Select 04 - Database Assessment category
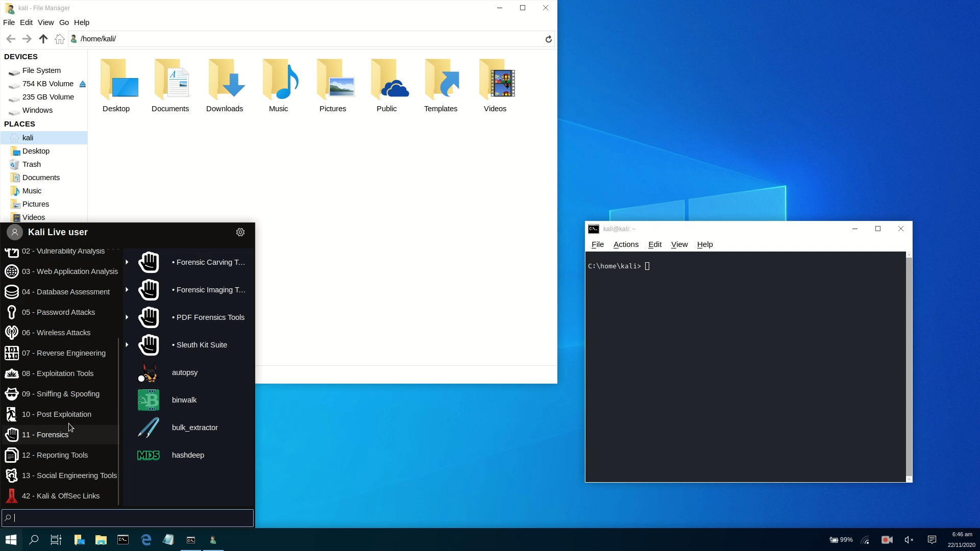Viewport: 980px width, 551px height. 61,292
